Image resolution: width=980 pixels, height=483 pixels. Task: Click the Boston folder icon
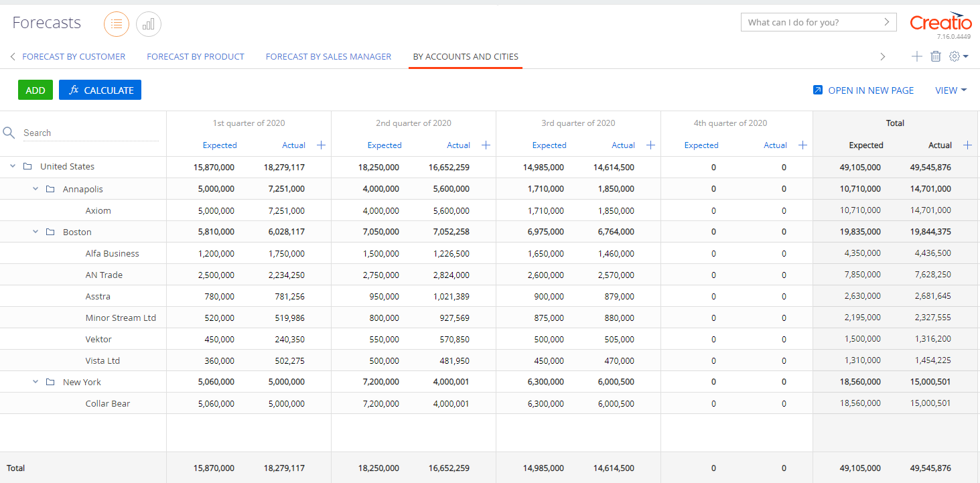click(50, 232)
